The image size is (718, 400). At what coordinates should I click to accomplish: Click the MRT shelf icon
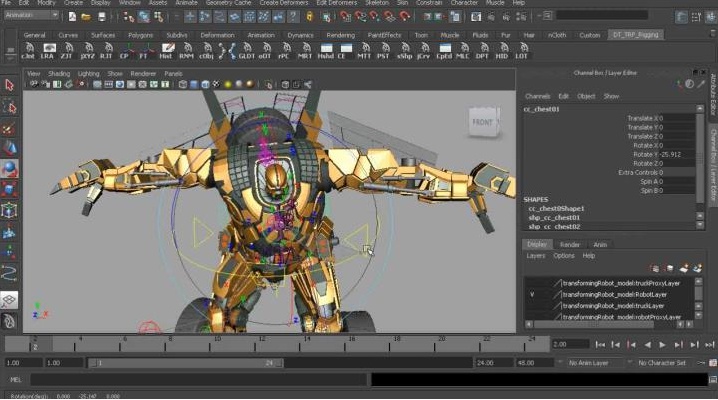[305, 51]
